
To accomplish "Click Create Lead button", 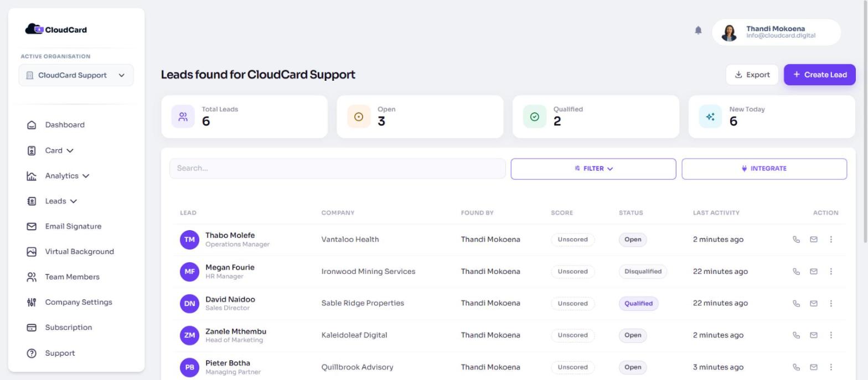I will pos(819,75).
